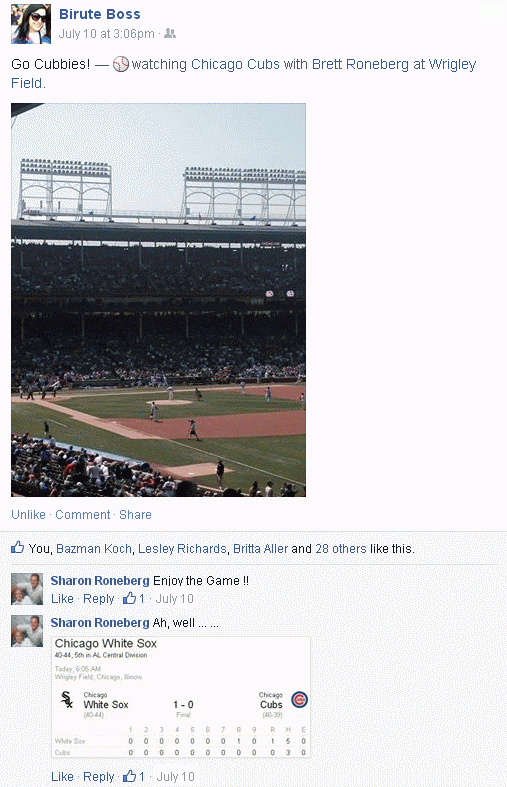Open Lesley Richards profile
This screenshot has height=787, width=507.
pos(182,549)
